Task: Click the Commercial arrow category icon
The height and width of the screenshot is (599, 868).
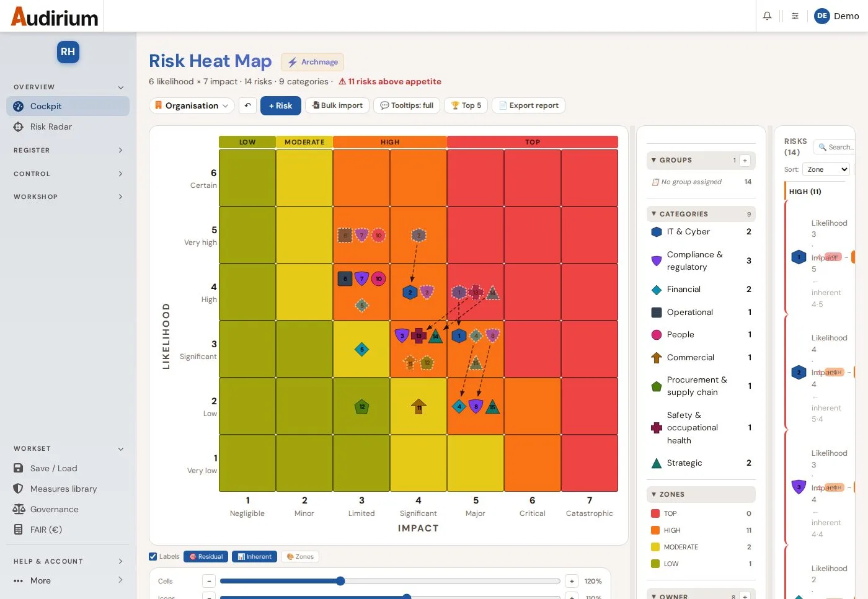Action: [x=657, y=358]
